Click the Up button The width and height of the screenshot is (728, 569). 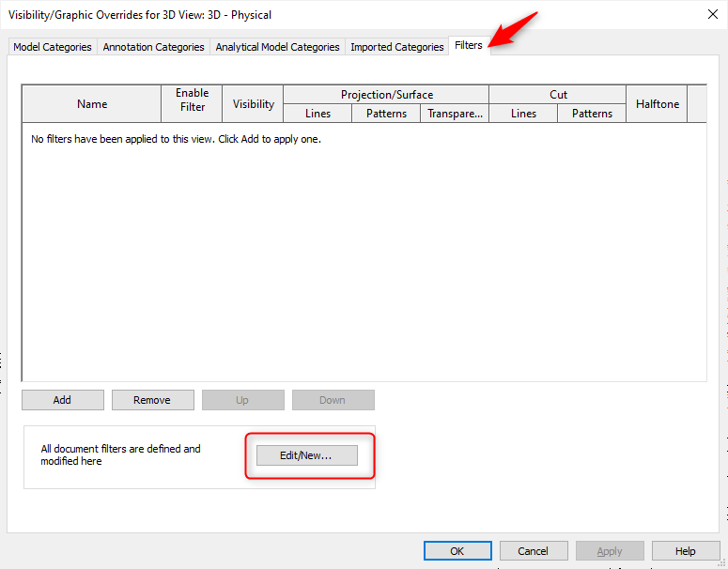[x=242, y=400]
